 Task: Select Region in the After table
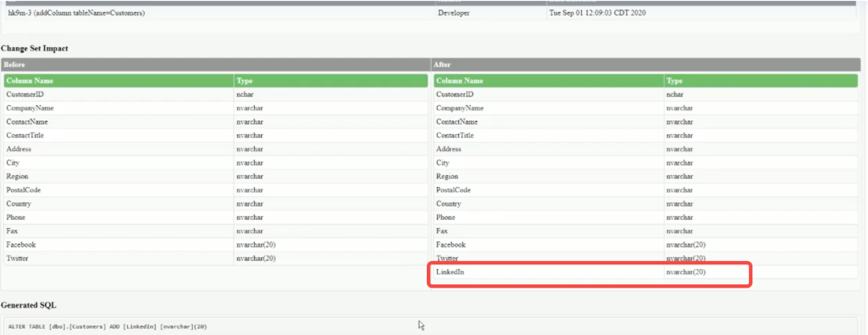pyautogui.click(x=448, y=176)
